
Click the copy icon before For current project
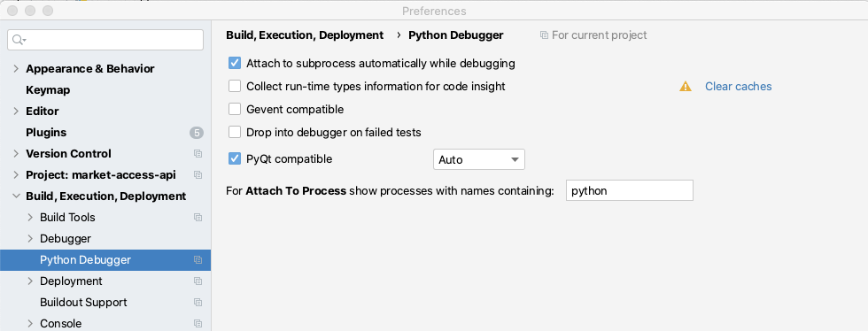(x=544, y=35)
